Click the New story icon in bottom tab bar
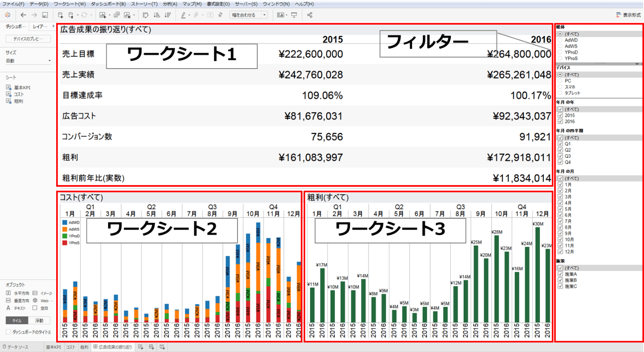644x352 pixels. [x=162, y=347]
